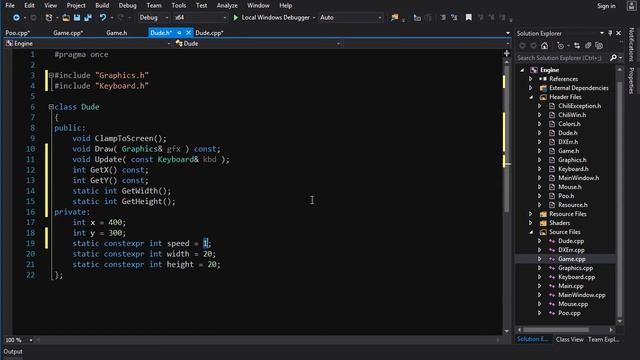
Task: Toggle auto-hide pin of Solution Explorer
Action: pyautogui.click(x=610, y=33)
